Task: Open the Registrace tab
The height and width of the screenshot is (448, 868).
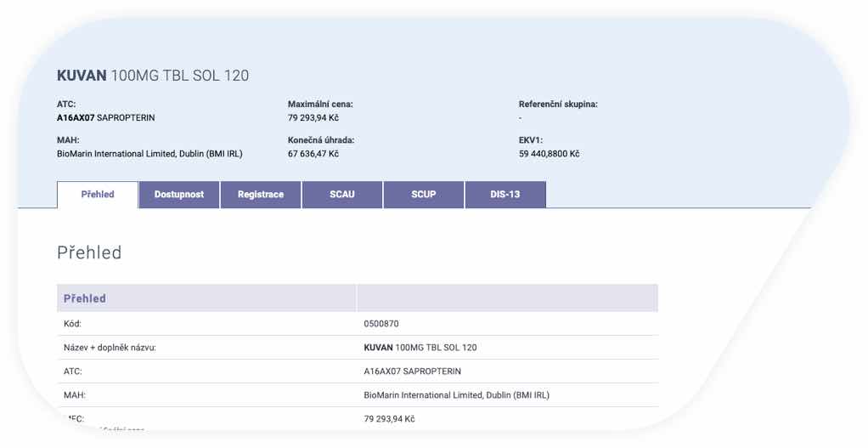Action: (260, 195)
